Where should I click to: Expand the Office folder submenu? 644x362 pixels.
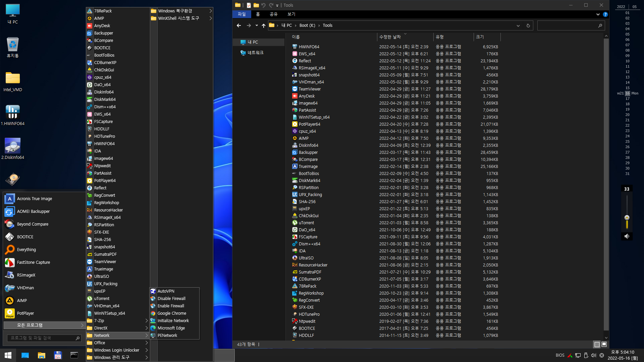click(117, 343)
